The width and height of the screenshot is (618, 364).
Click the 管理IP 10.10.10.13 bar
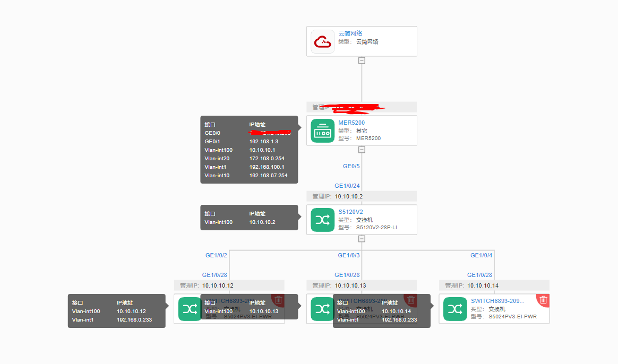pos(362,285)
